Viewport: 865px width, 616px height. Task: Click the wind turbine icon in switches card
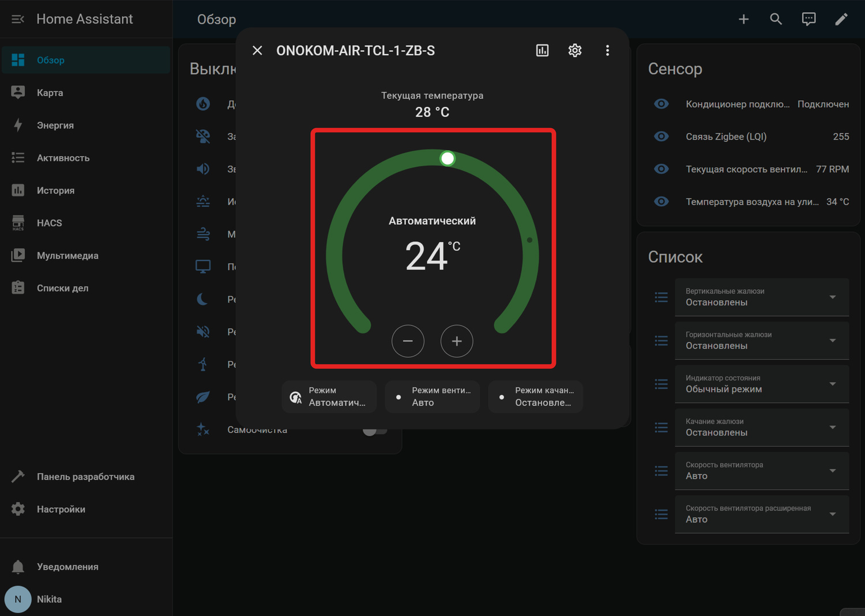203,364
